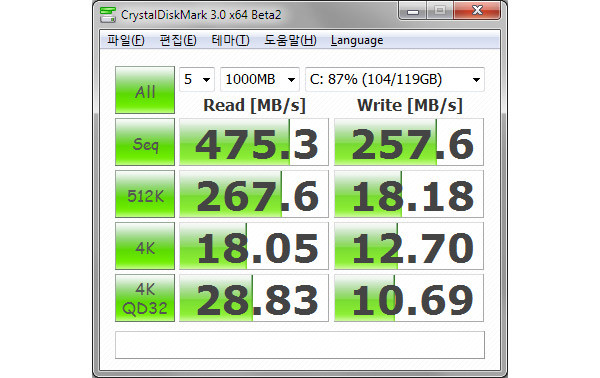
Task: Open the 도움말(H) menu
Action: point(290,40)
